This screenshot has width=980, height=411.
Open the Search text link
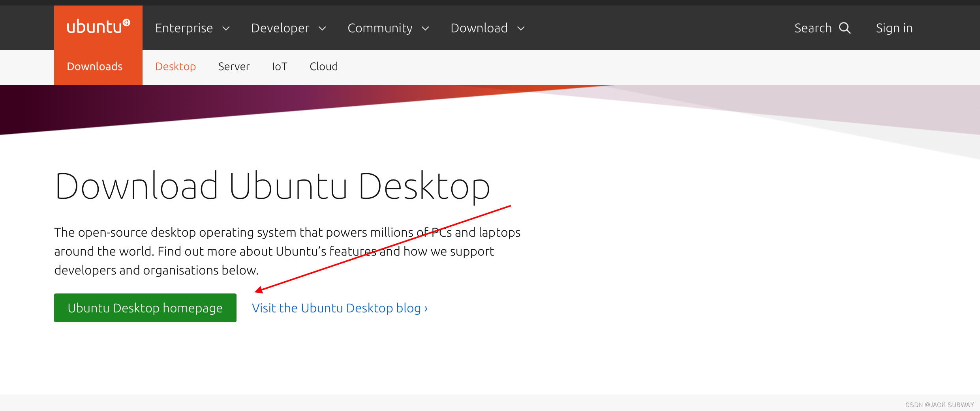pyautogui.click(x=813, y=28)
